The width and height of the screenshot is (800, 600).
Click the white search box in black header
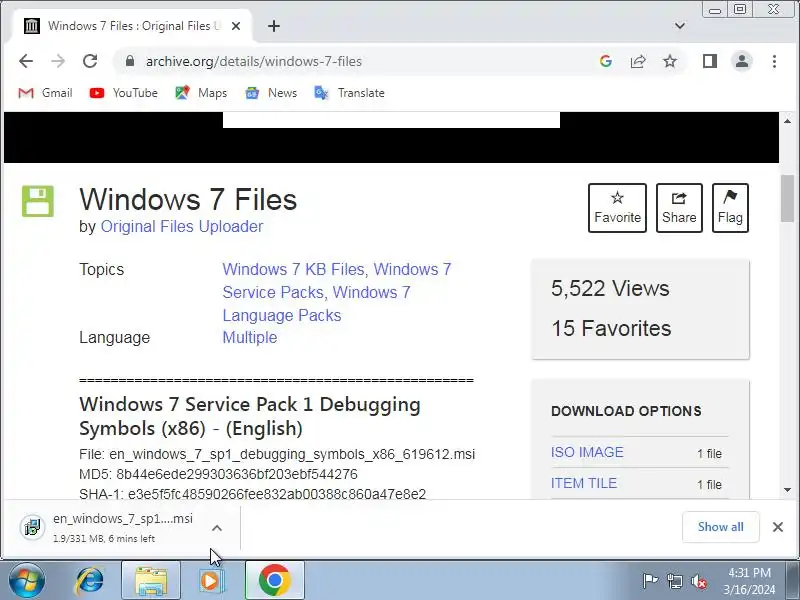click(391, 120)
